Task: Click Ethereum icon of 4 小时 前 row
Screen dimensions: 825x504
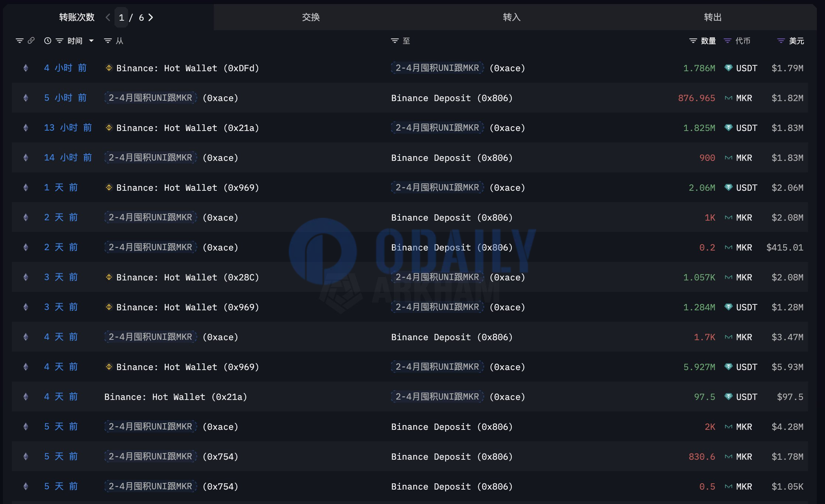Action: [x=25, y=68]
